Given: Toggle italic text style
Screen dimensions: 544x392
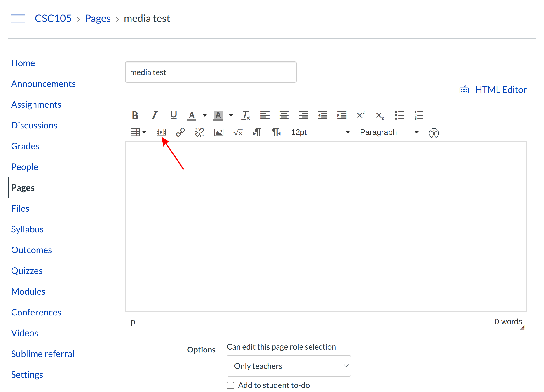Looking at the screenshot, I should (x=155, y=115).
